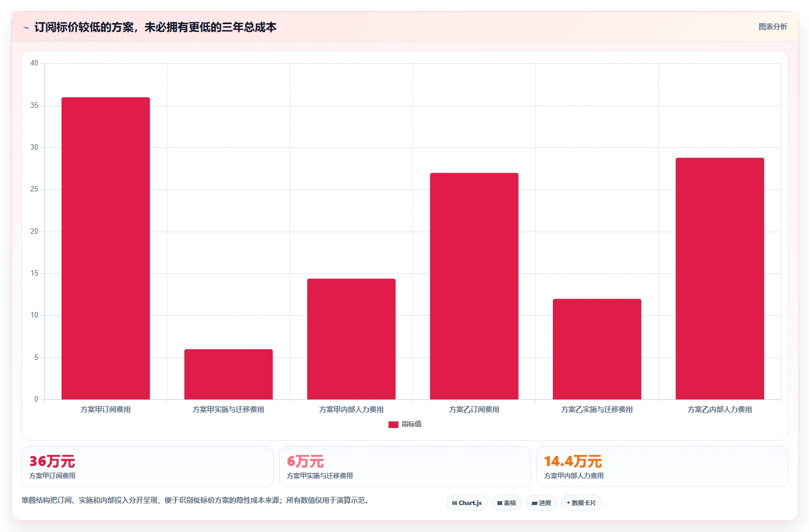Select the 表格 tag chip
The height and width of the screenshot is (532, 810).
pyautogui.click(x=507, y=503)
